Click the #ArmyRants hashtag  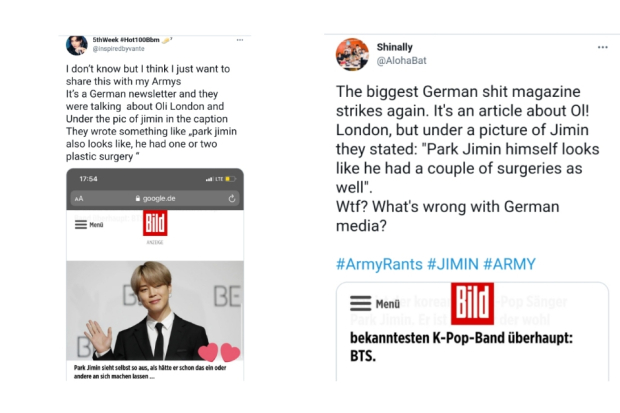coord(378,264)
